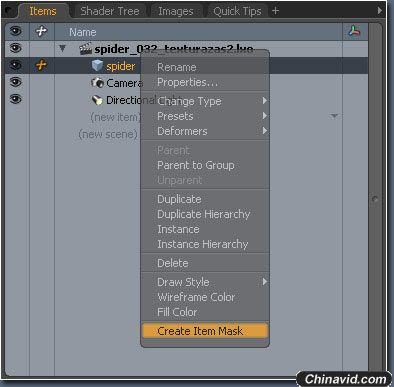Click the scene clapperboard icon
Viewport: 394px width, 387px height.
coord(86,49)
